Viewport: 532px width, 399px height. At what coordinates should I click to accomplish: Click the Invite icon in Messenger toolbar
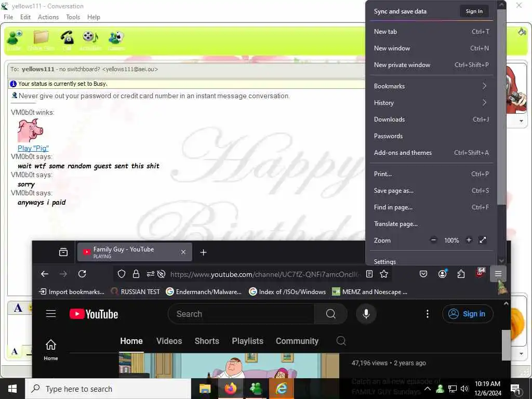coord(14,38)
